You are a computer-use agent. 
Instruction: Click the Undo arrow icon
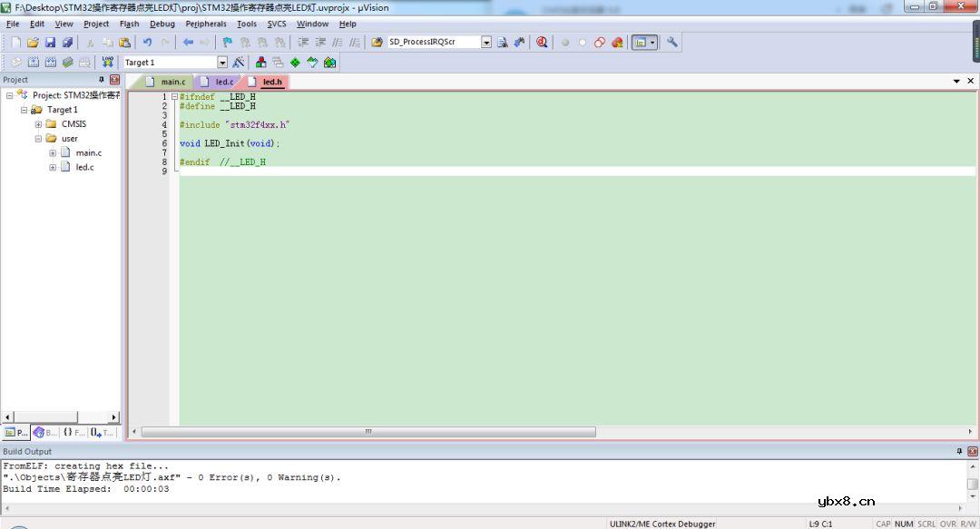click(x=147, y=43)
